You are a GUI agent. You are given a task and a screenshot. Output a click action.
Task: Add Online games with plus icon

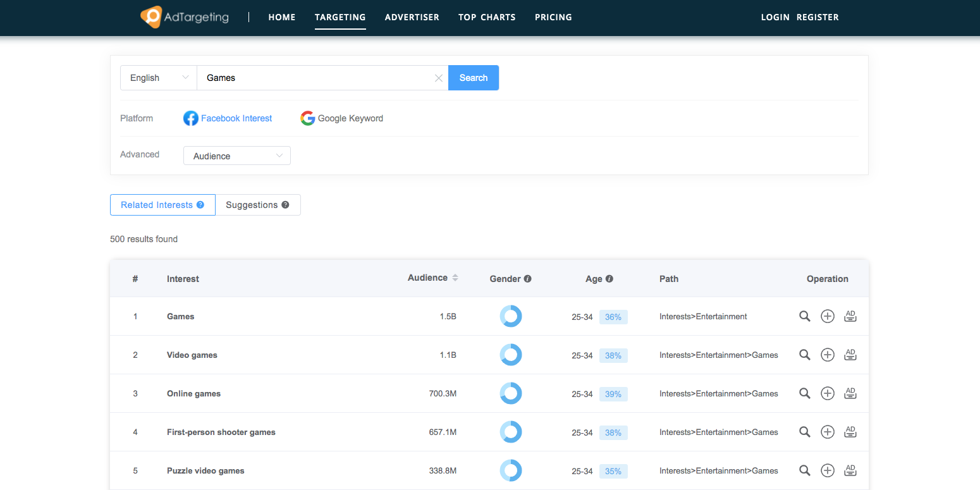[828, 393]
